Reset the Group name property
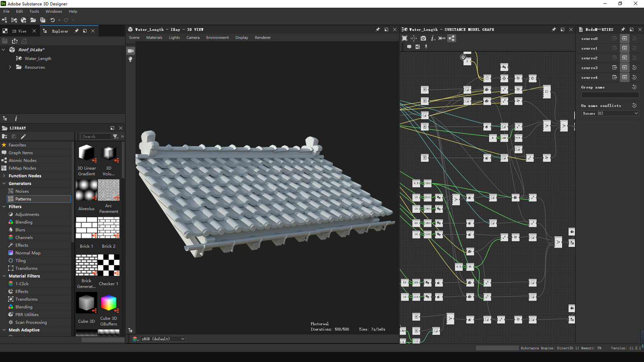644x362 pixels. tap(634, 87)
